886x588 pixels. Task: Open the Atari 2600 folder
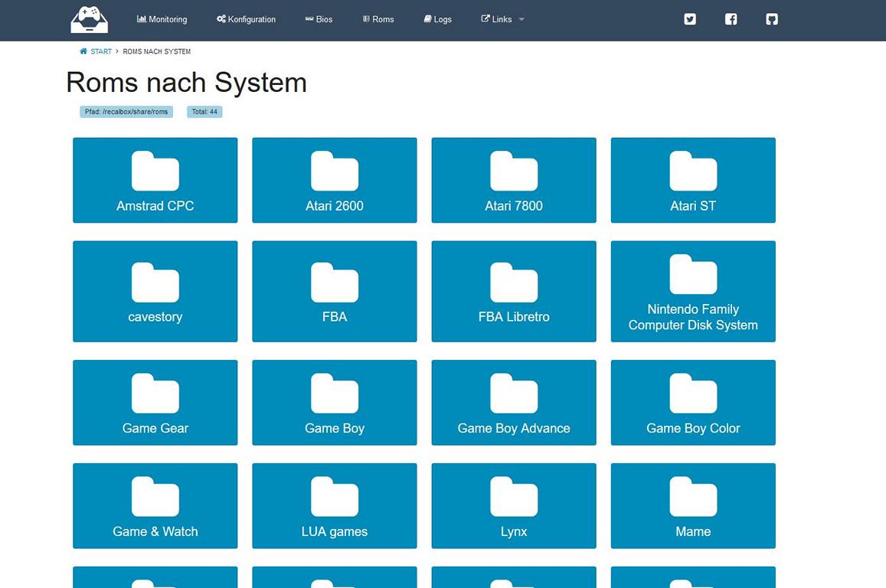pyautogui.click(x=334, y=181)
